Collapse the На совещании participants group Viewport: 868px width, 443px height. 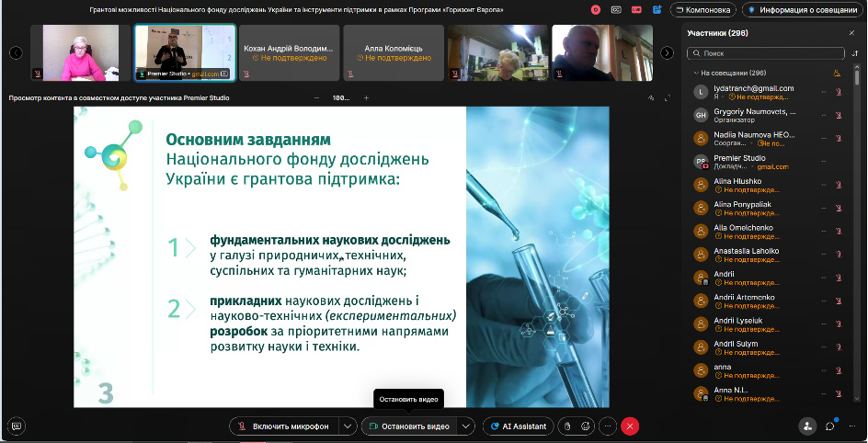tap(696, 73)
